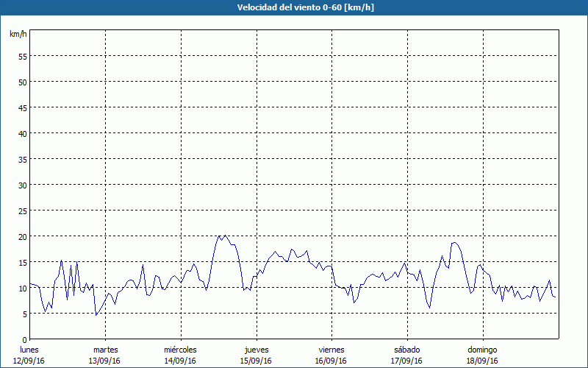This screenshot has width=588, height=368.
Task: Select the 55 tick label on the y-axis
Action: 22,56
